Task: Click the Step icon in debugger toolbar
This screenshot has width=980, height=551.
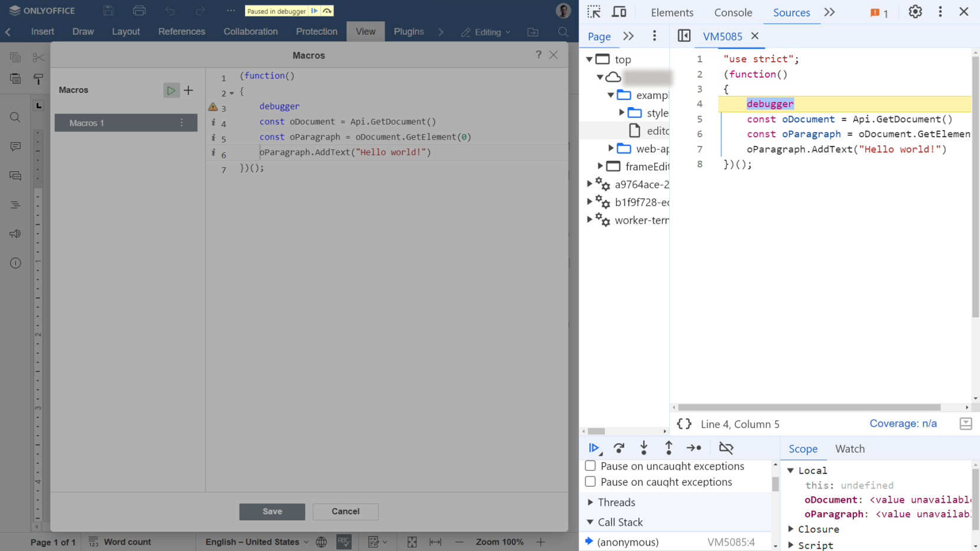Action: [694, 448]
